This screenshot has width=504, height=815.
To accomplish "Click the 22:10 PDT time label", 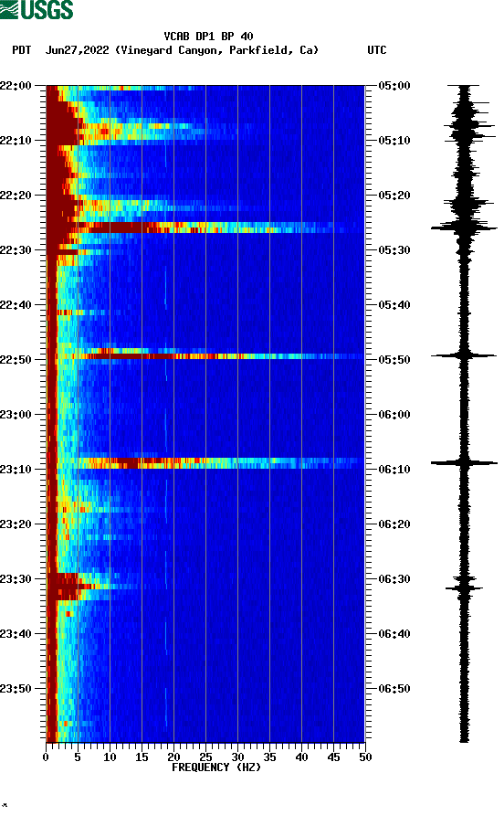I will pos(16,141).
